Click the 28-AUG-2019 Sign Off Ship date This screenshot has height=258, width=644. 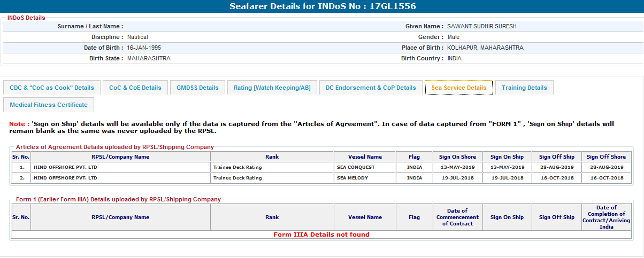[556, 167]
